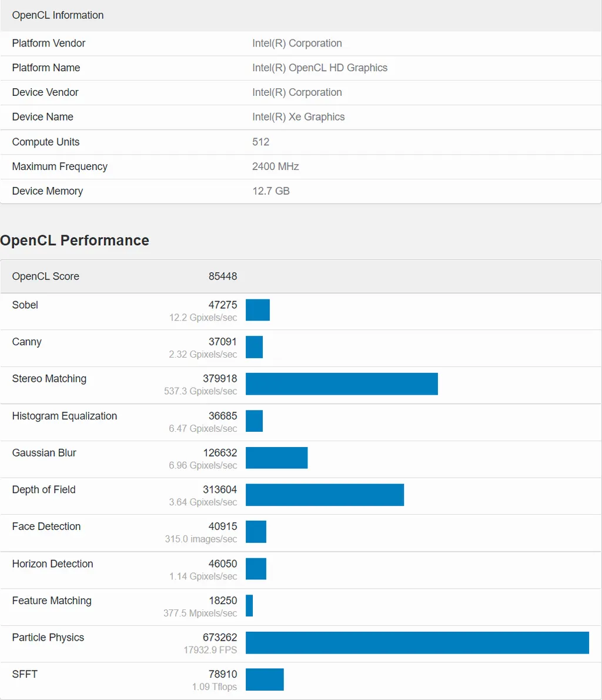Select the OpenCL Score value 85448
The height and width of the screenshot is (700, 602).
pos(223,276)
